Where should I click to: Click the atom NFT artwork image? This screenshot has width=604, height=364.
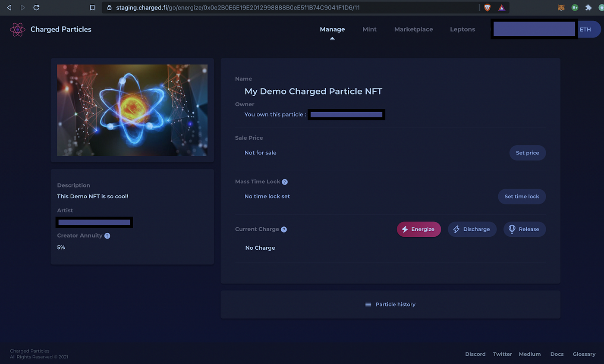(132, 110)
